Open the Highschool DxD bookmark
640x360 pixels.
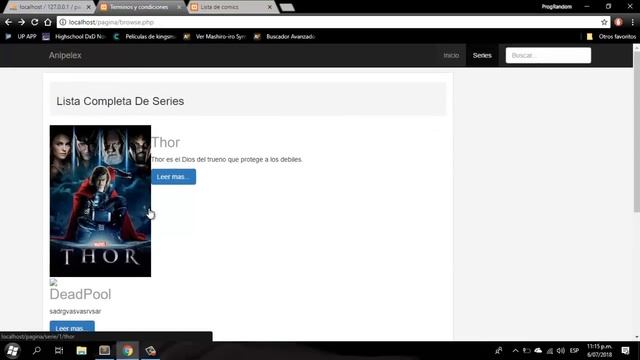[74, 37]
